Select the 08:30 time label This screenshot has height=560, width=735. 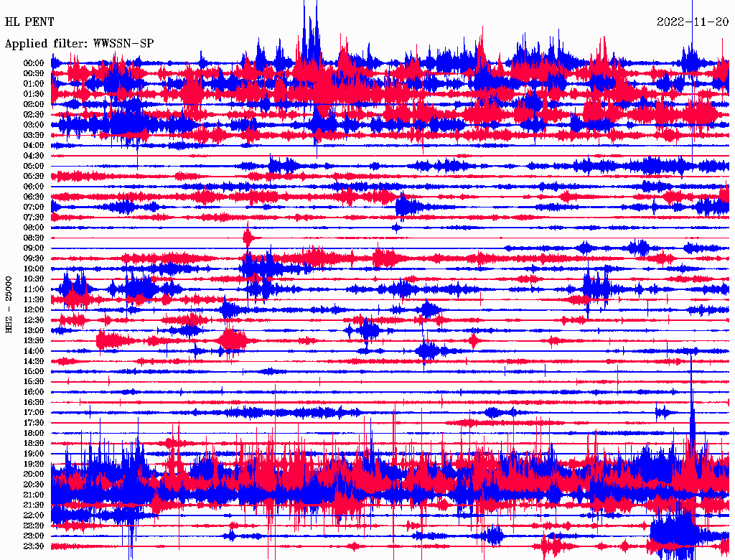(x=34, y=238)
